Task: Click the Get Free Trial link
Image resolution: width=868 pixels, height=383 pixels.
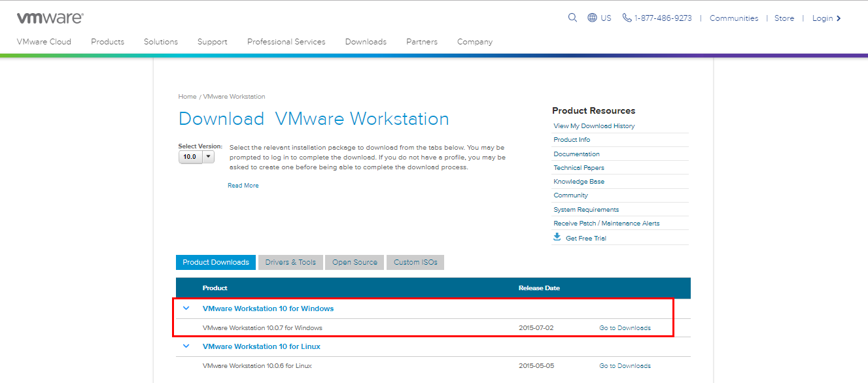Action: [586, 239]
